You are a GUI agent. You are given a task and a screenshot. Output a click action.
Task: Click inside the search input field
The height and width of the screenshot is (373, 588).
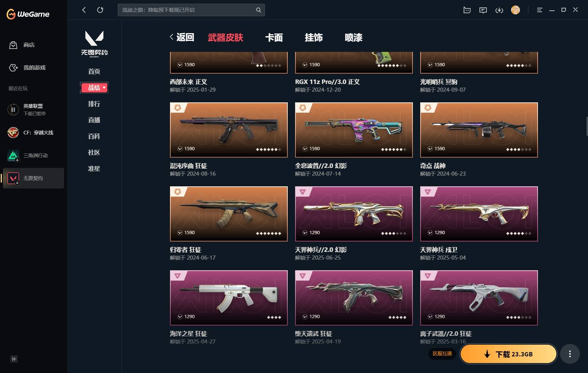pyautogui.click(x=187, y=10)
